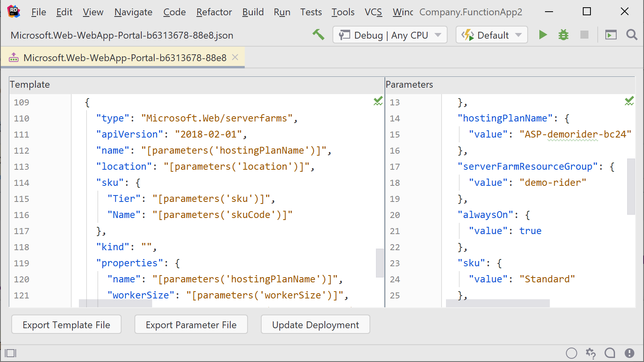
Task: Click "ASP-demorider-bc24" parameter value
Action: click(x=576, y=134)
